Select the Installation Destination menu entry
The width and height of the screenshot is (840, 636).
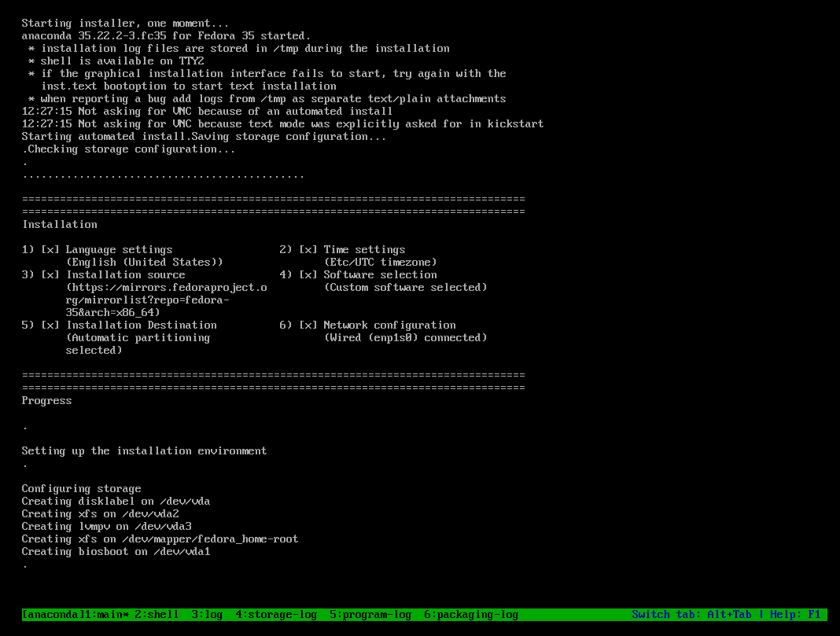pos(142,325)
